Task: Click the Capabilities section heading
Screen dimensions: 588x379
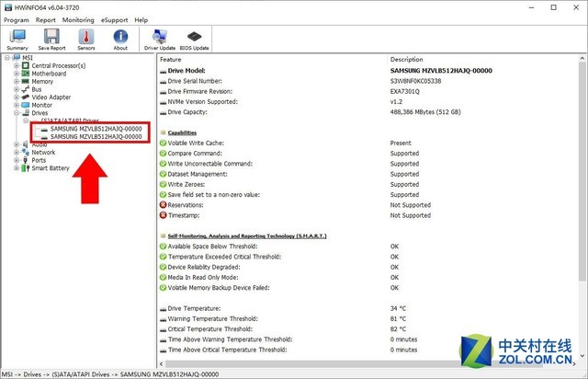Action: click(x=182, y=133)
